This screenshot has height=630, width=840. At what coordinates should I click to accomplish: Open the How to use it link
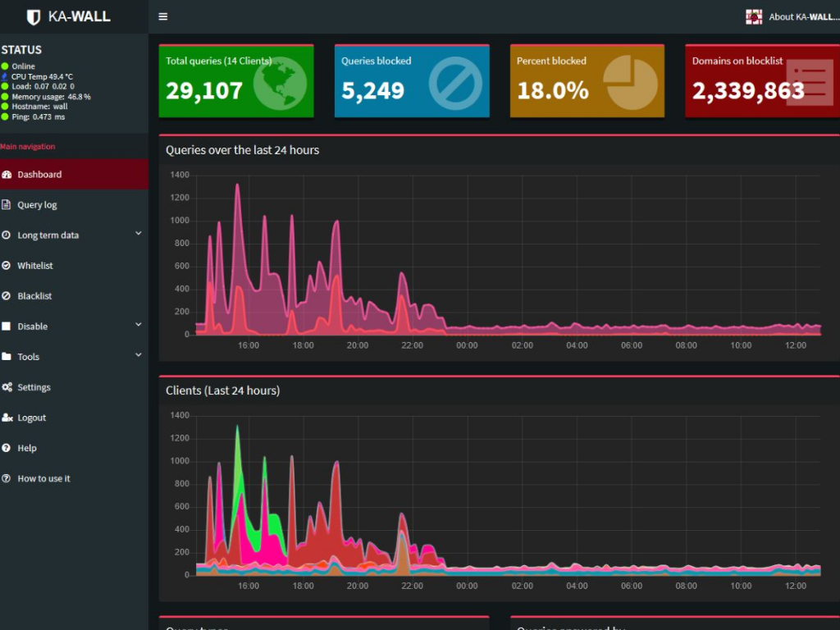[x=74, y=478]
